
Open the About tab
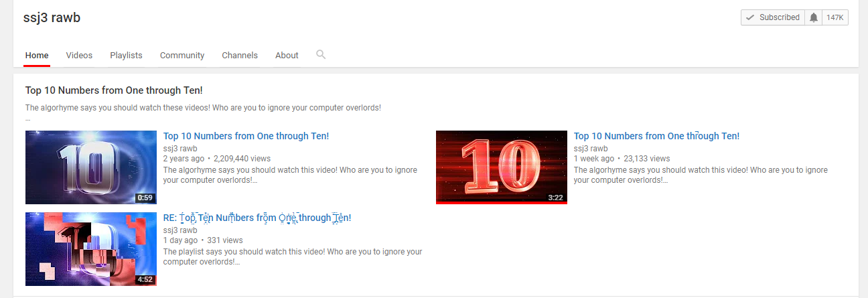[287, 56]
